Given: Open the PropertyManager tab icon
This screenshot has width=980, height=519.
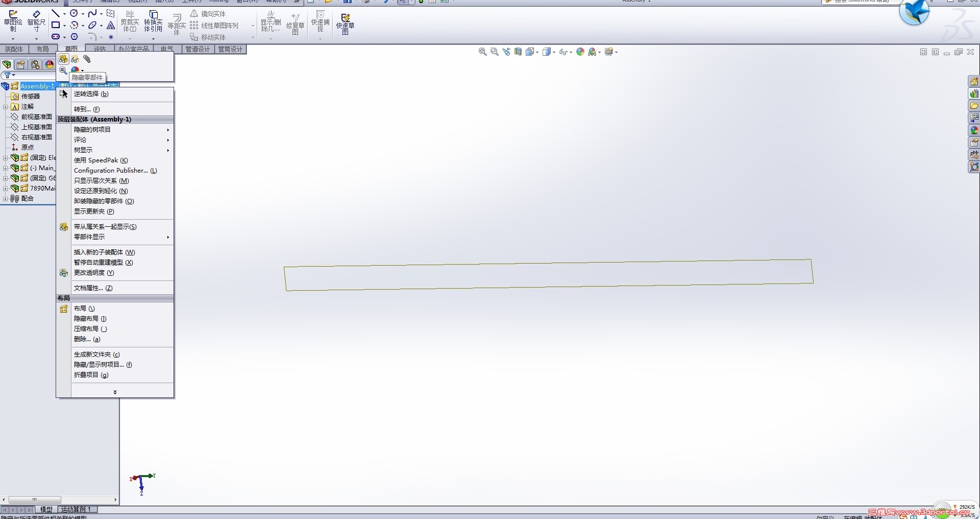Looking at the screenshot, I should pyautogui.click(x=21, y=64).
